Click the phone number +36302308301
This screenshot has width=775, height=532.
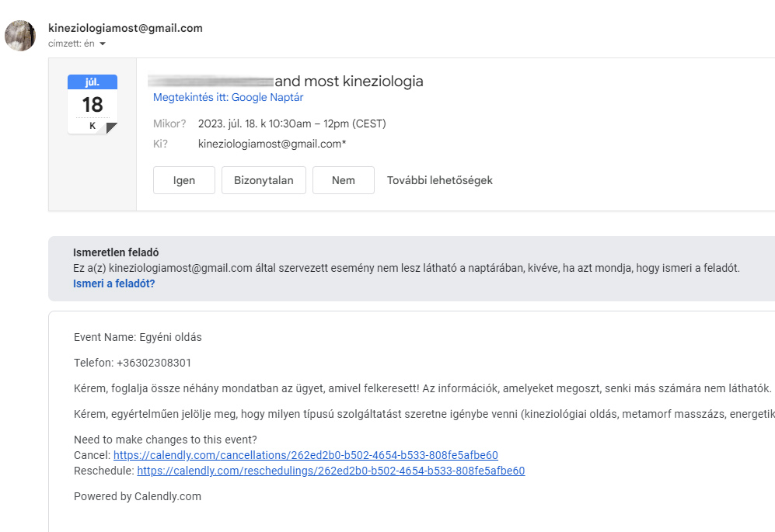click(x=154, y=363)
